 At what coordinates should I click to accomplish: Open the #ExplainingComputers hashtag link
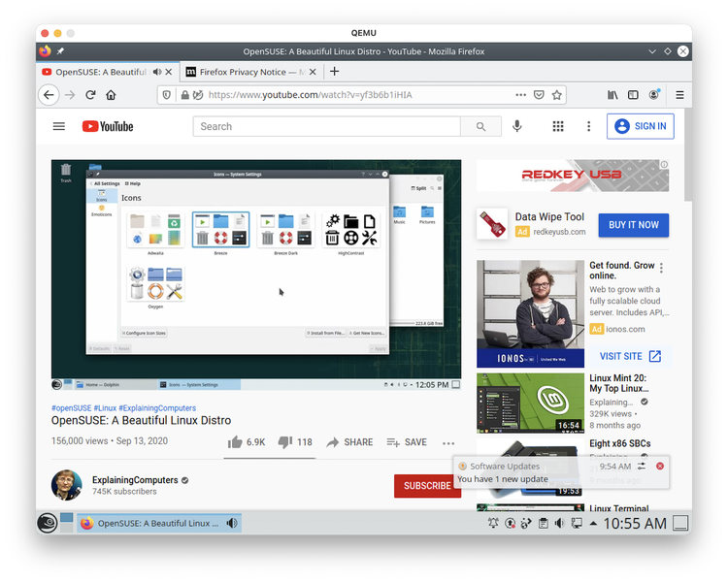tap(157, 408)
